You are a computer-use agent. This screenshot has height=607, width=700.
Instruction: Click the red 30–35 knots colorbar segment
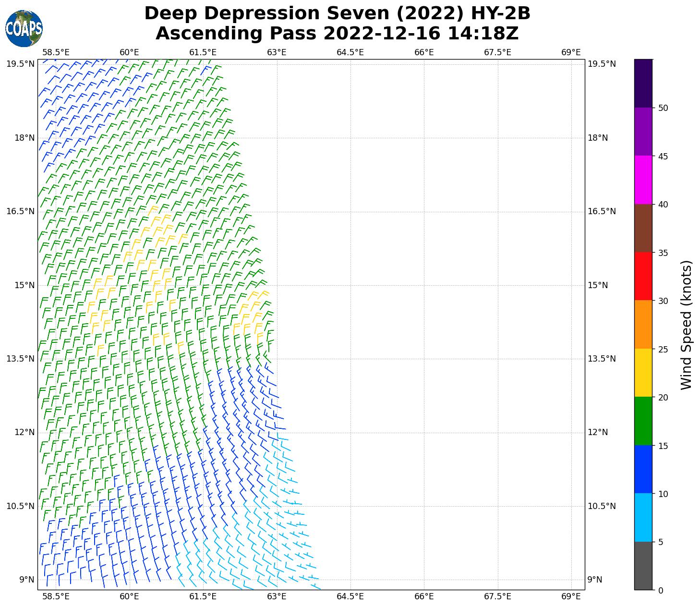643,276
